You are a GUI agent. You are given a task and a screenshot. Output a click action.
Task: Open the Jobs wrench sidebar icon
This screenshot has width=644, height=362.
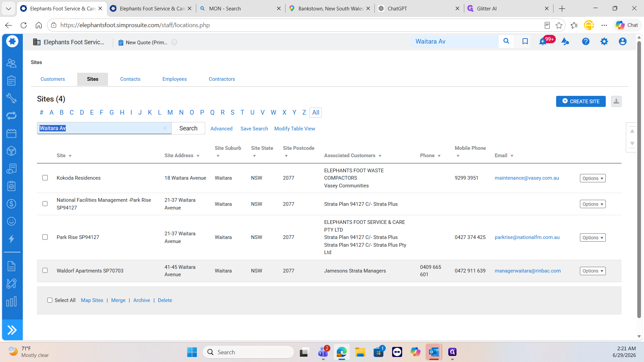(11, 98)
